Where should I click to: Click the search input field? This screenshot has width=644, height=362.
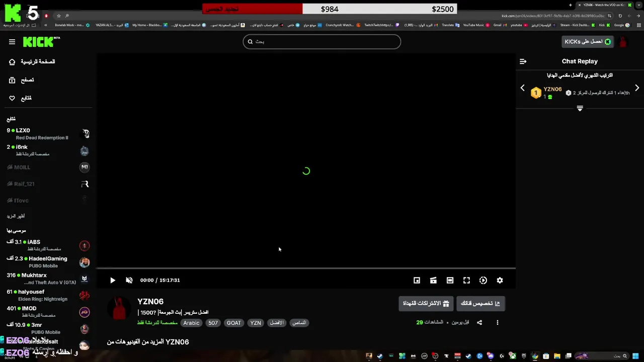click(x=322, y=42)
